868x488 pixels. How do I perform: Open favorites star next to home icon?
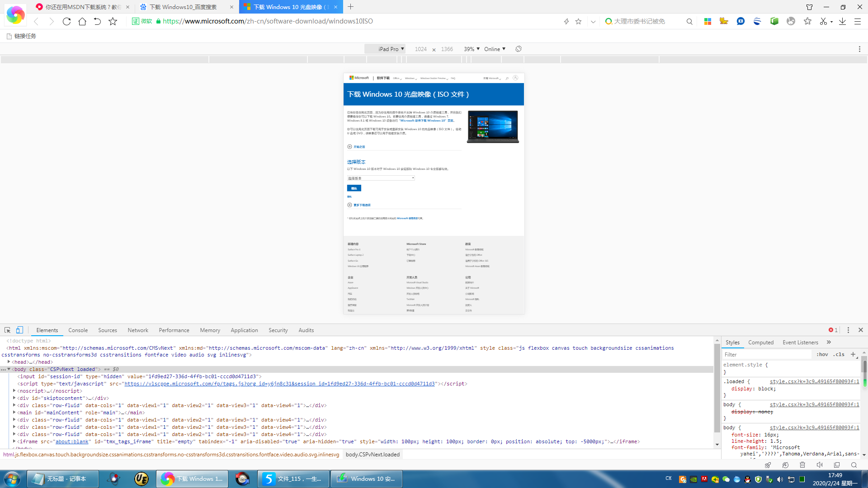point(113,21)
